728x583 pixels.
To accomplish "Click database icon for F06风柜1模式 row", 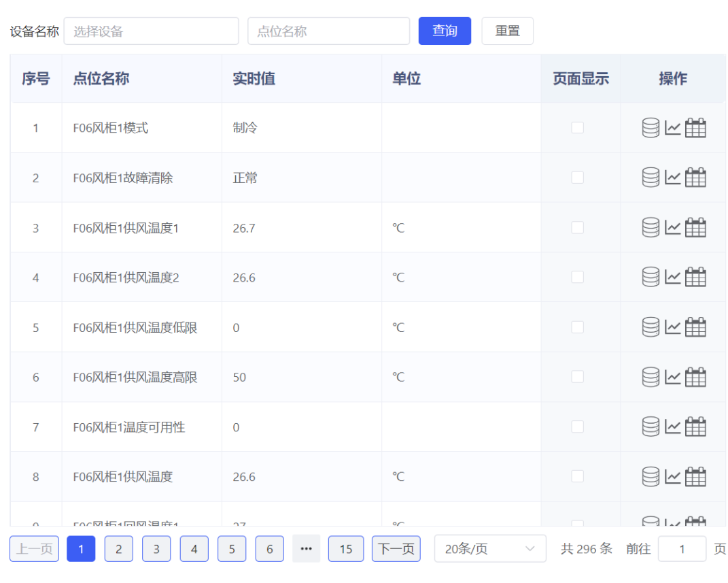I will point(651,128).
